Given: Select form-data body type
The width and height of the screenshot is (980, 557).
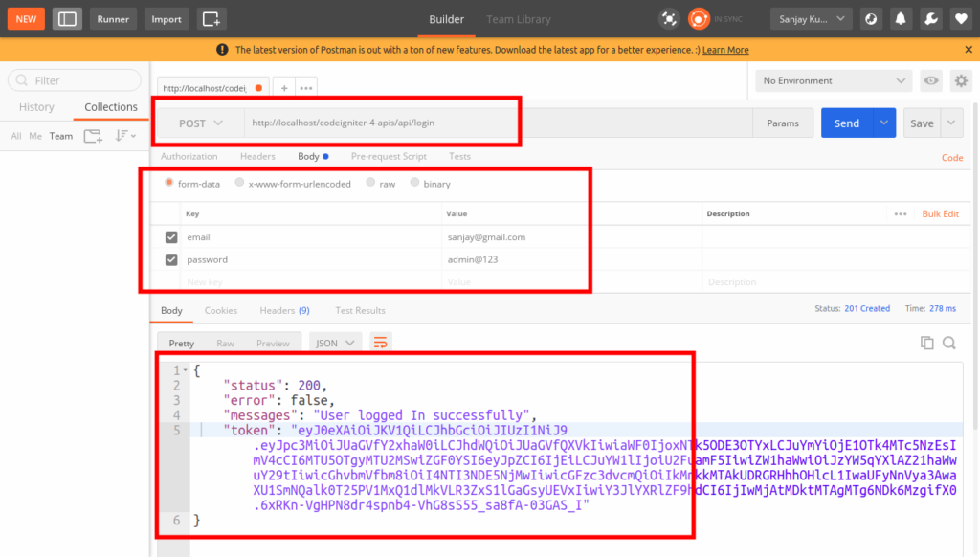Looking at the screenshot, I should click(x=168, y=183).
